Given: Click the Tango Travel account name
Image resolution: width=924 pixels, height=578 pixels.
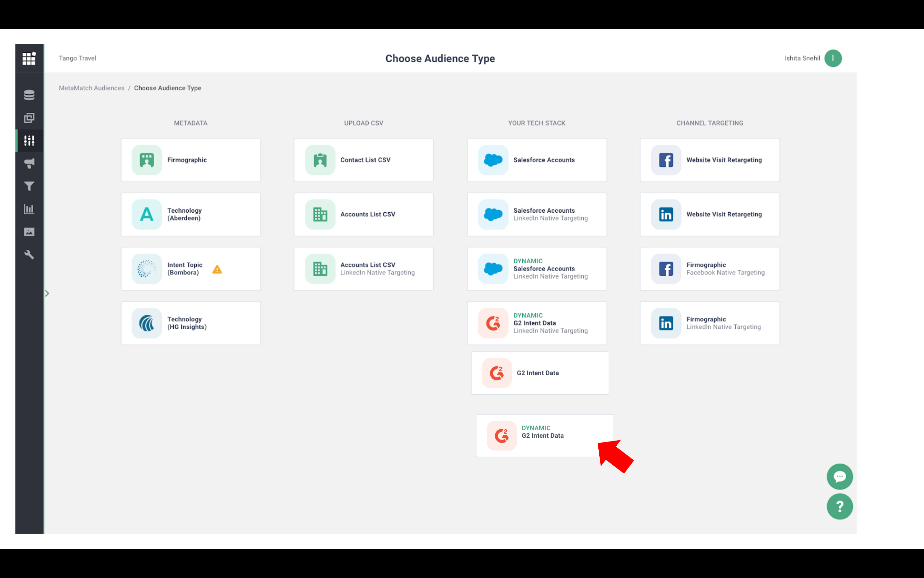Looking at the screenshot, I should click(x=78, y=58).
